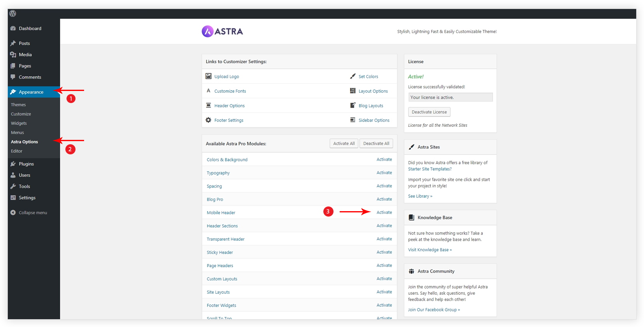Click the Dashboard gauge icon

pyautogui.click(x=13, y=28)
